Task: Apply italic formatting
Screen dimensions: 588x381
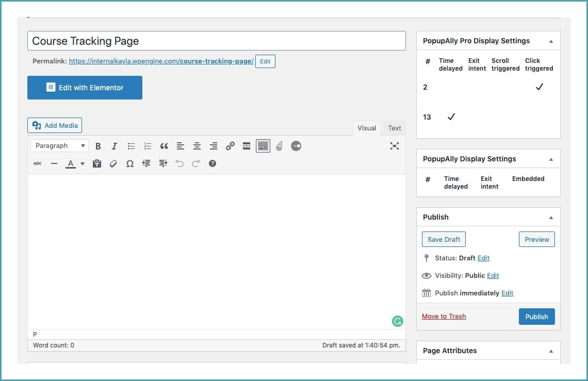Action: [x=115, y=146]
